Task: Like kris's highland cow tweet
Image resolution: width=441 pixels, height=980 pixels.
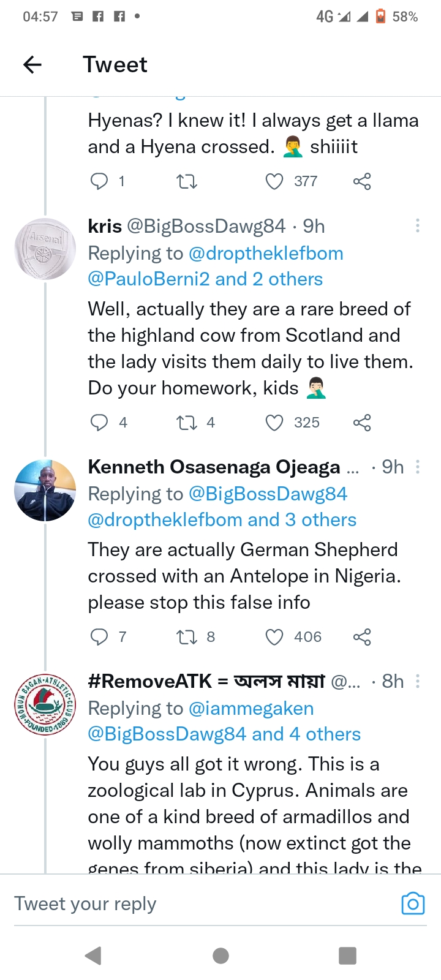Action: (x=274, y=423)
